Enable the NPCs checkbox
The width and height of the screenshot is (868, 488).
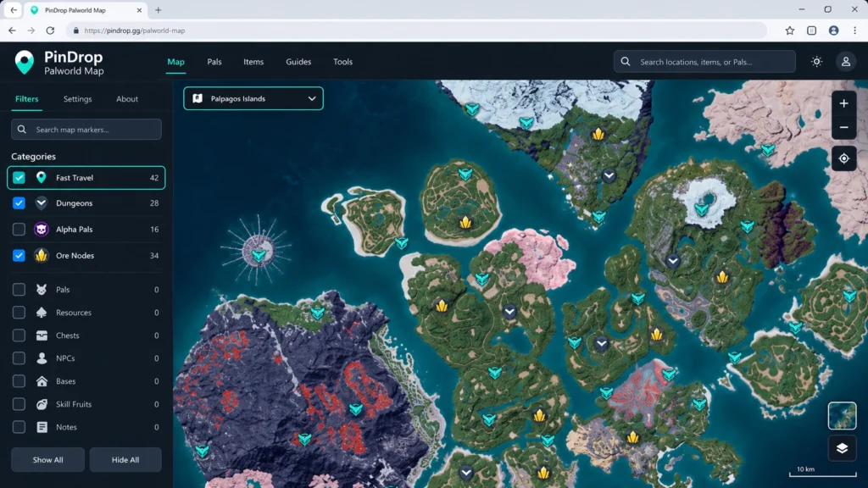click(19, 358)
